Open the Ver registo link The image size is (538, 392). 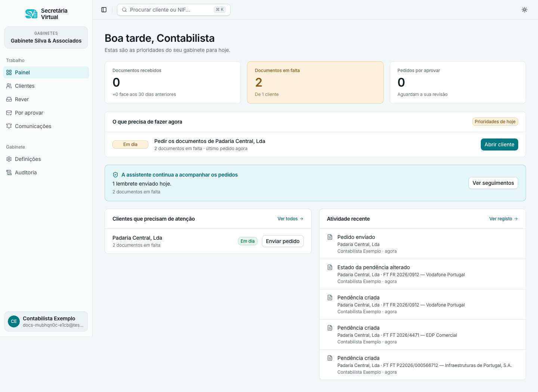503,219
